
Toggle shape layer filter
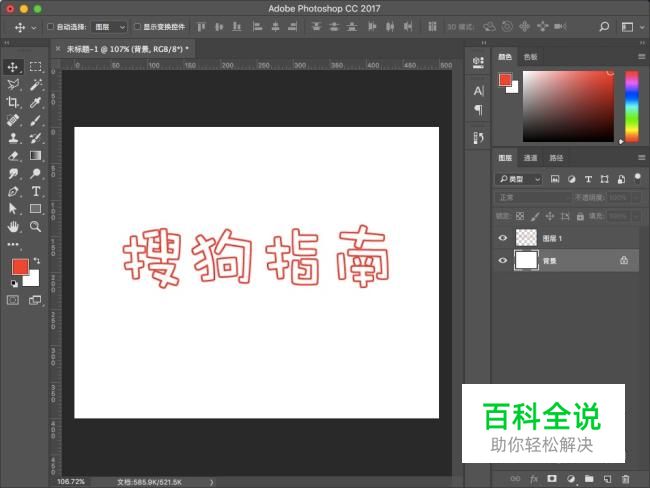tap(604, 179)
